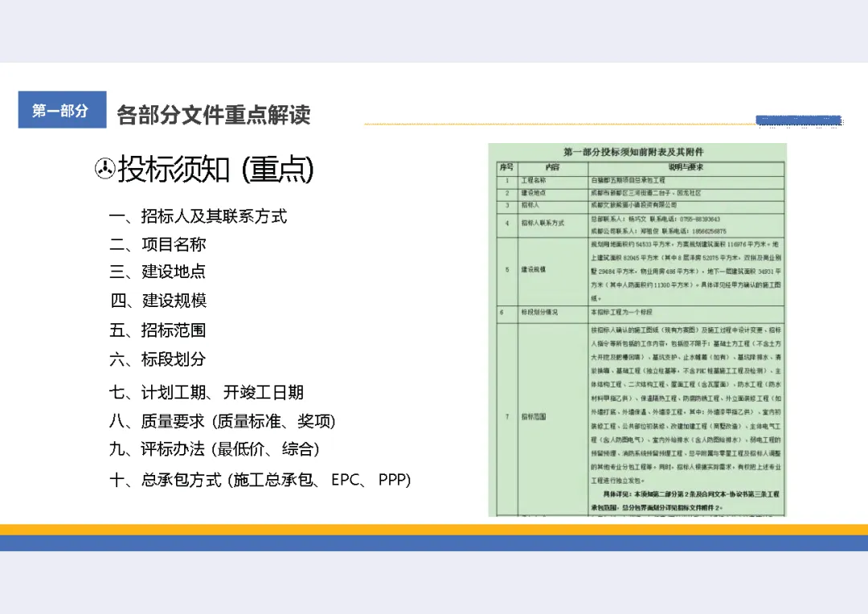Viewport: 868px width, 614px height.
Task: Click the blue '第一部分' section badge
Action: point(62,109)
